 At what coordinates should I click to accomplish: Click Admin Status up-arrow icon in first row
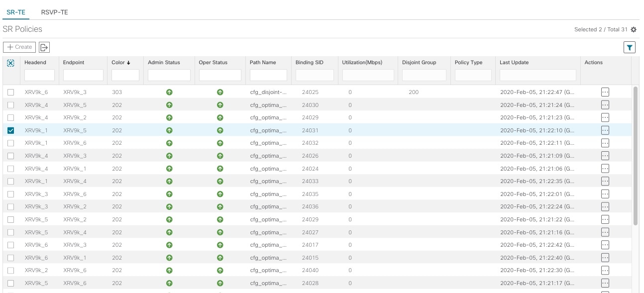click(169, 92)
